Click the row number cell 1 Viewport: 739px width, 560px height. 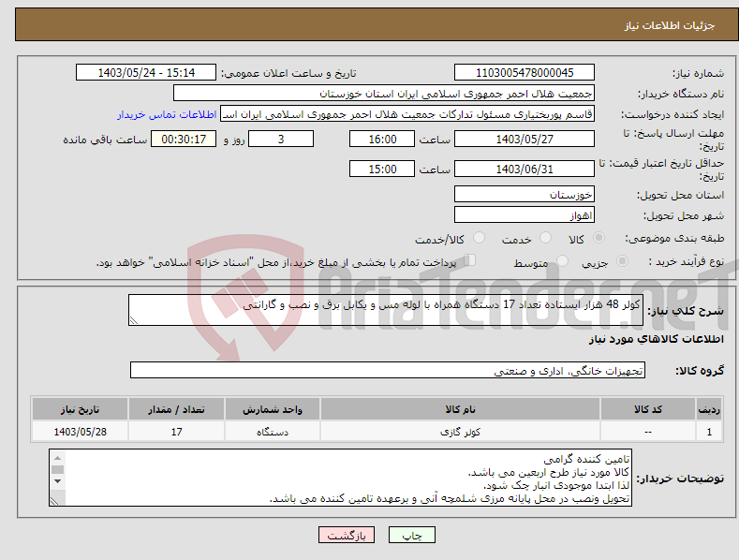[709, 432]
